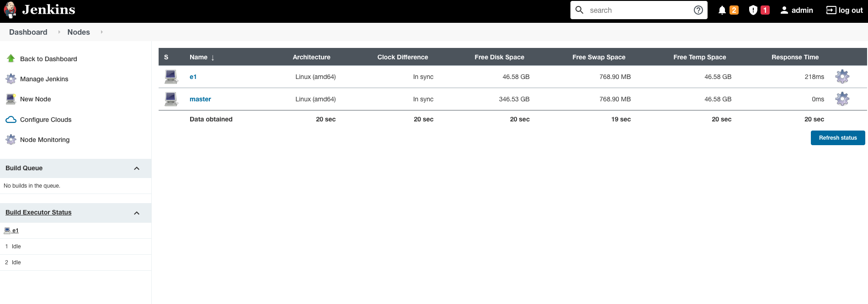Open the security warning shield icon

[x=753, y=10]
